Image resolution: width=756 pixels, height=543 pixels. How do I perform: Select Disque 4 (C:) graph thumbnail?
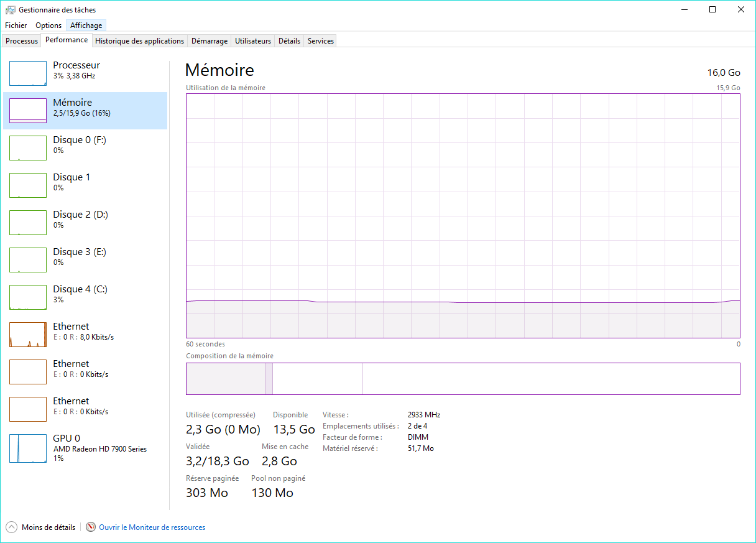(28, 297)
